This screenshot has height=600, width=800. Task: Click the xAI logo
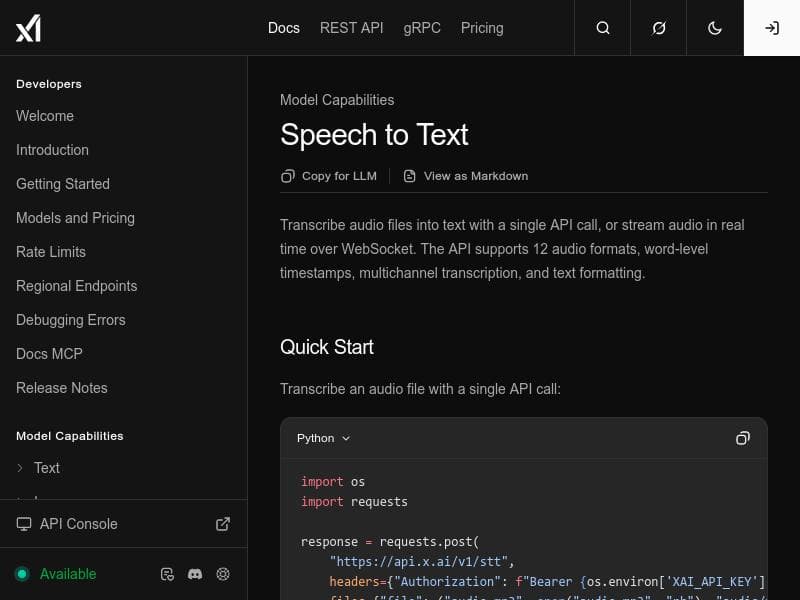click(x=29, y=28)
